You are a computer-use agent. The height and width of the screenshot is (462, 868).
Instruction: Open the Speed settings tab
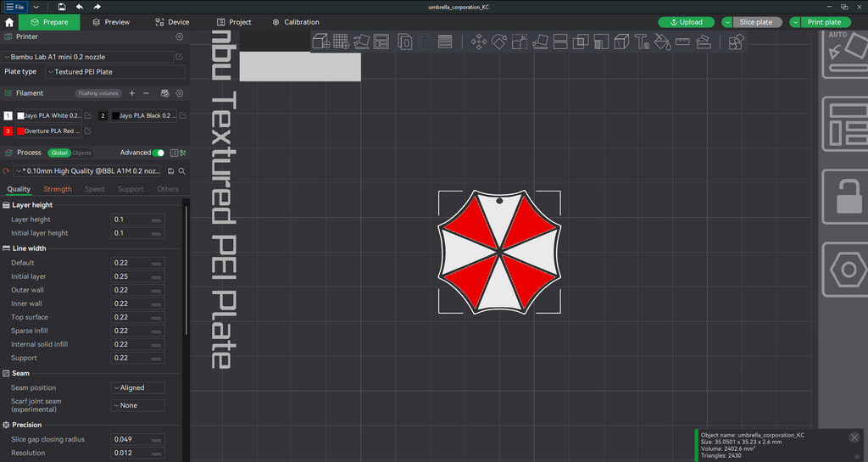click(x=95, y=189)
